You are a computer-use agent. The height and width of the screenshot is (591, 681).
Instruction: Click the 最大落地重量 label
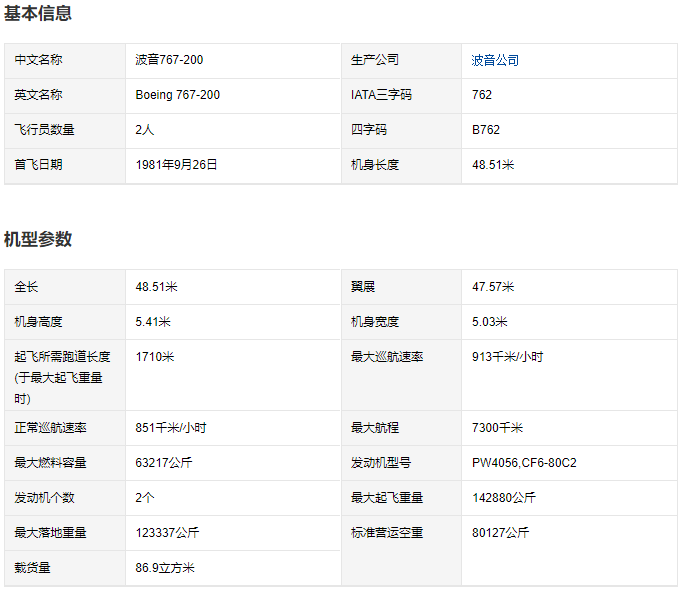pos(50,532)
